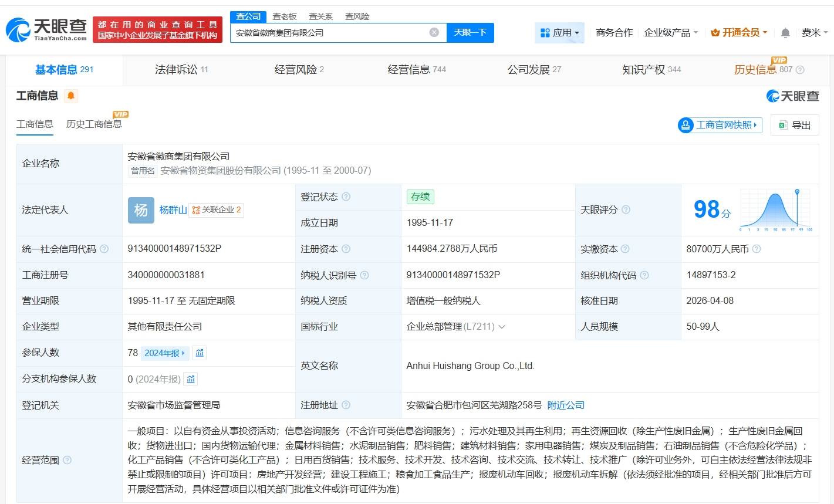This screenshot has height=504, width=834.
Task: Click the 导出 export button
Action: [794, 125]
